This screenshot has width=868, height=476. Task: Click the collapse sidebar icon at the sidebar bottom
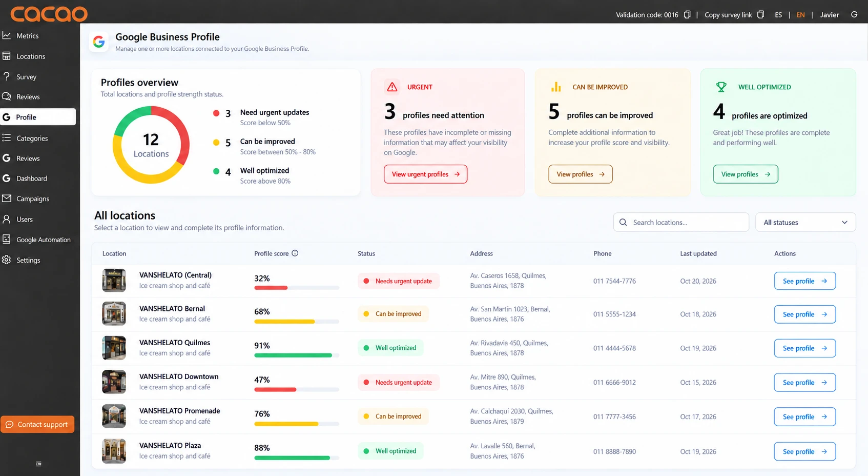click(x=38, y=464)
